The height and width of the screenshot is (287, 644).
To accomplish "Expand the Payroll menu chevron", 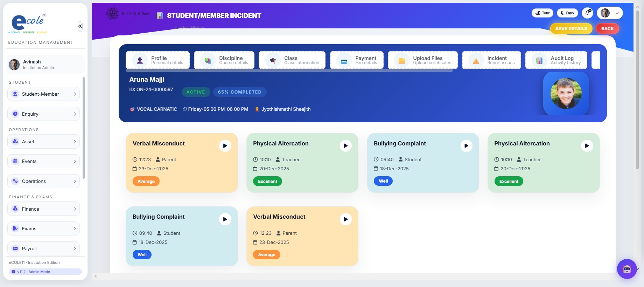I will tap(75, 248).
